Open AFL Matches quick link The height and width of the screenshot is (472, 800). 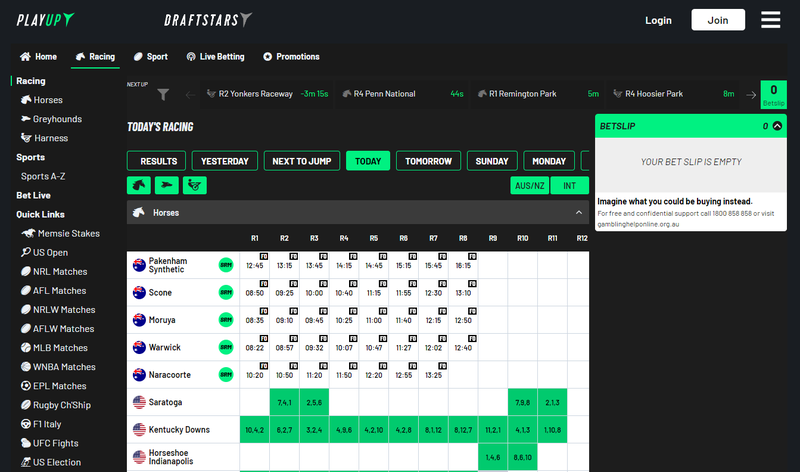(53, 290)
